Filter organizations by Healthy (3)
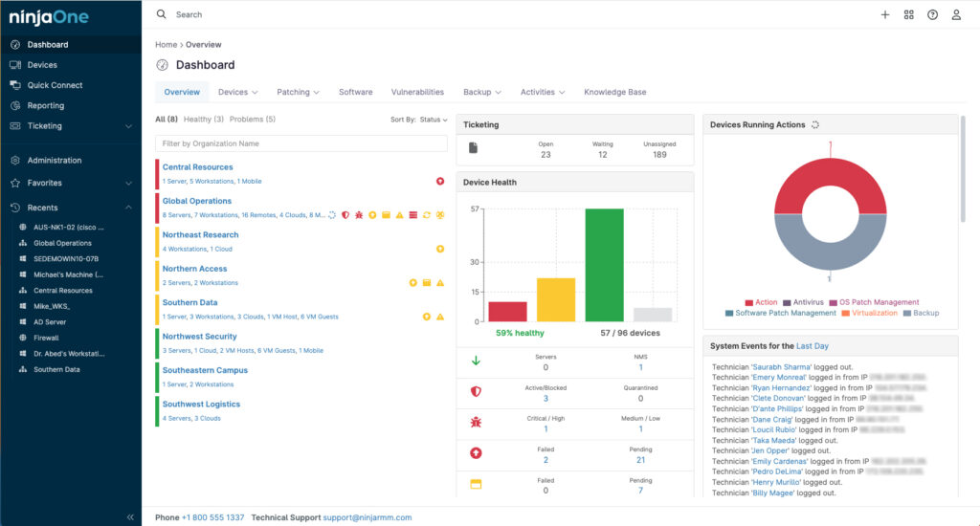980x526 pixels. pyautogui.click(x=203, y=120)
